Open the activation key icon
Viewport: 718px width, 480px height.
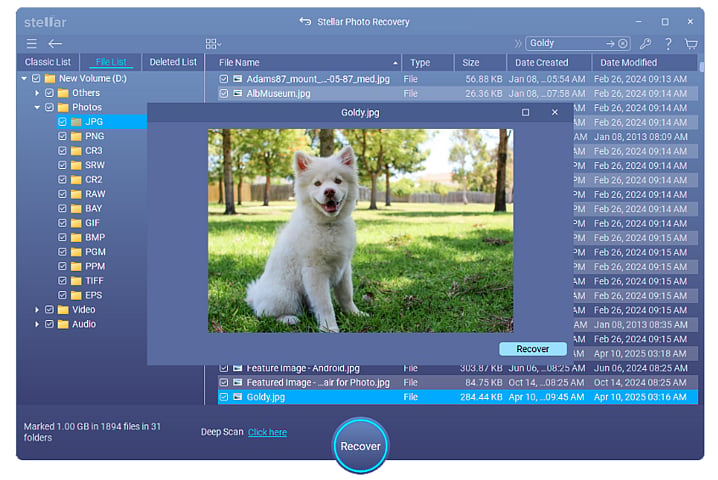[x=646, y=44]
